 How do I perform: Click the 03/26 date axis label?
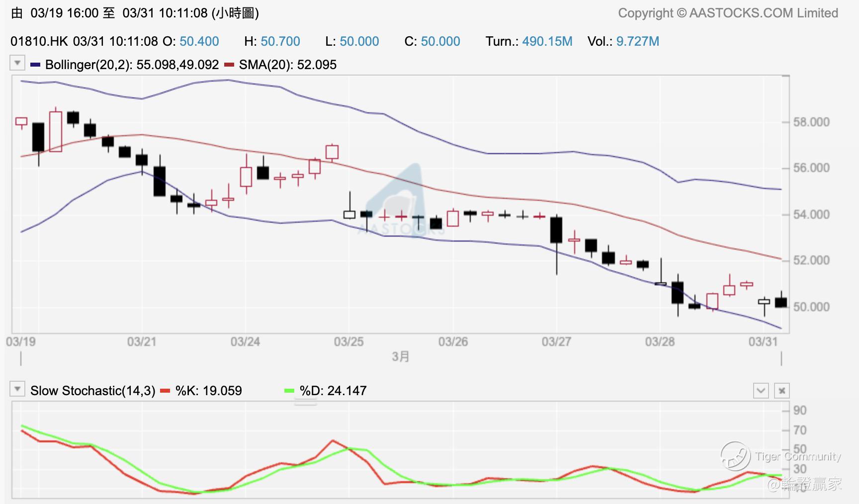pos(453,342)
